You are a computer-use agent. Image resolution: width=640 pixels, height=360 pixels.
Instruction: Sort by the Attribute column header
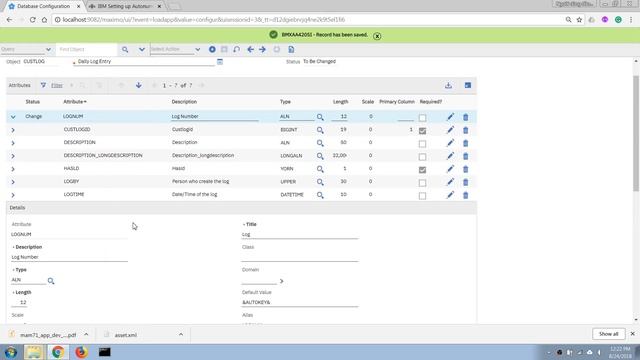pyautogui.click(x=75, y=102)
